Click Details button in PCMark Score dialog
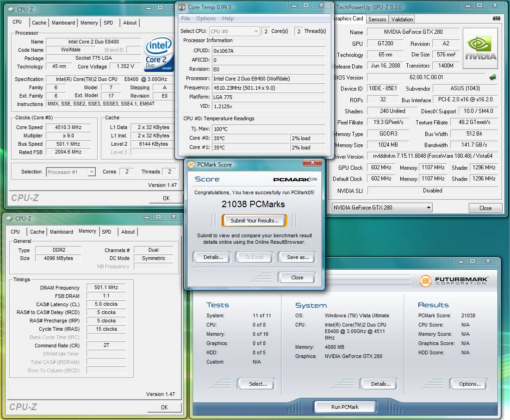Screen dimensions: 510x420 click(213, 257)
